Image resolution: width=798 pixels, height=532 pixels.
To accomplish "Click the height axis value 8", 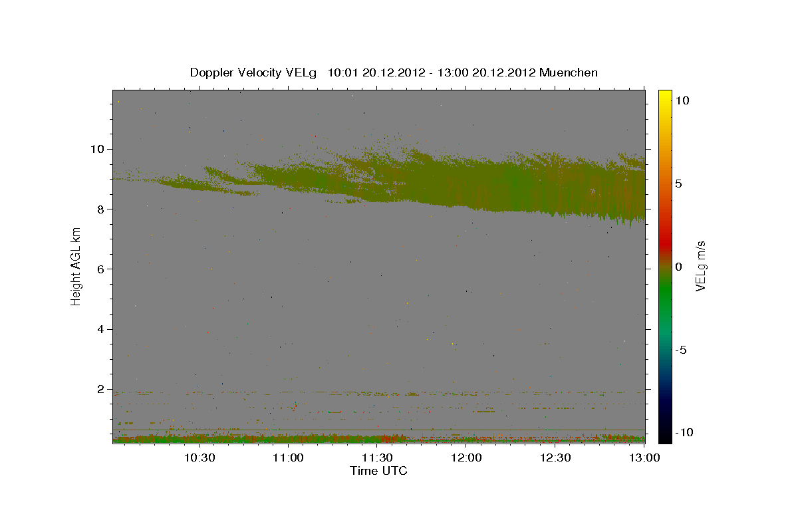I will [102, 209].
